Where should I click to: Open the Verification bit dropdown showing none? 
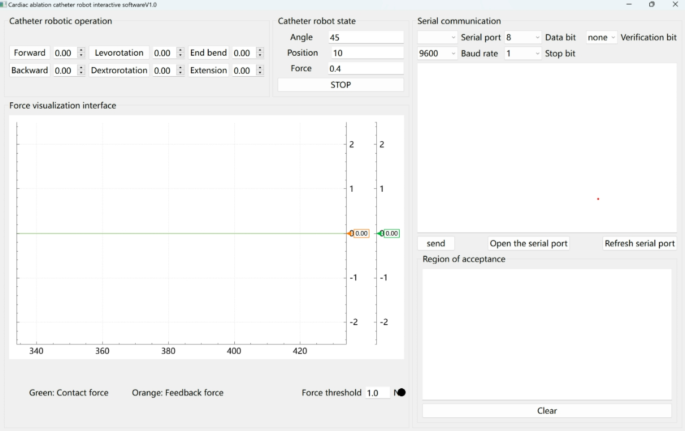click(601, 37)
